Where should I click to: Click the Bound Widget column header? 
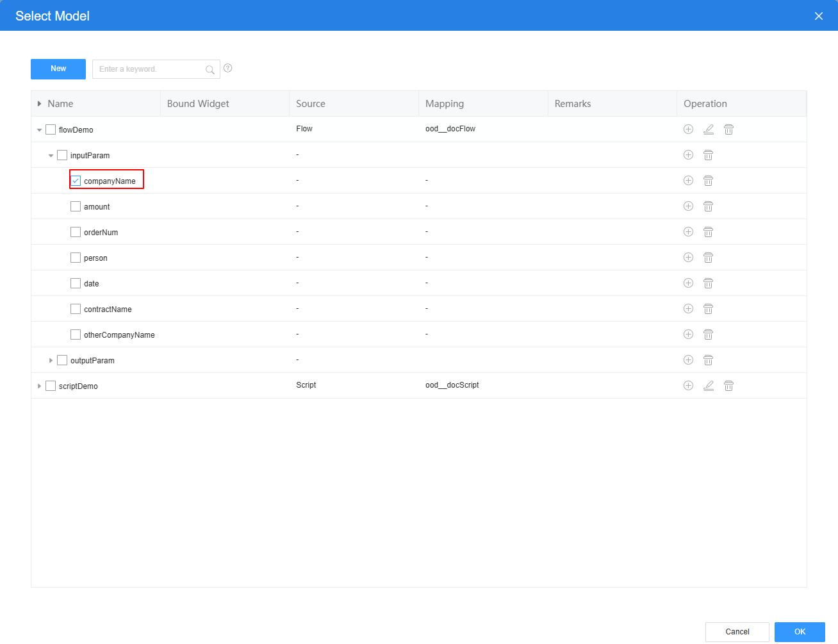click(x=224, y=103)
